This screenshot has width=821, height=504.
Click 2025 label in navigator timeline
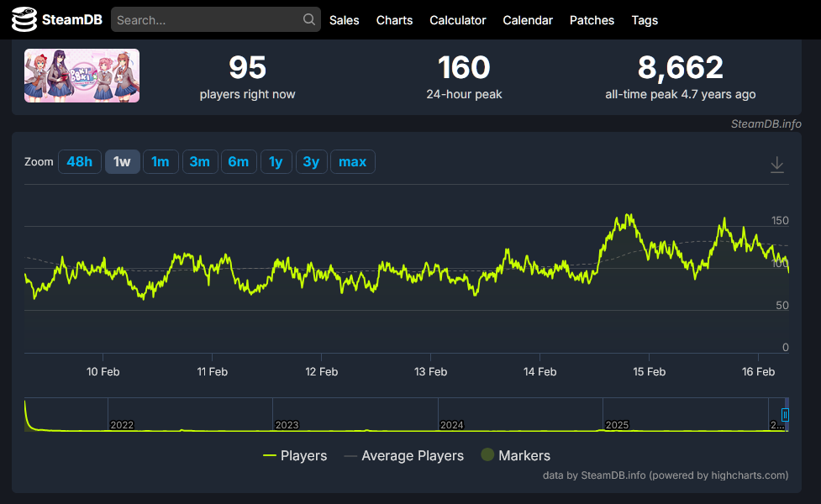coord(617,425)
